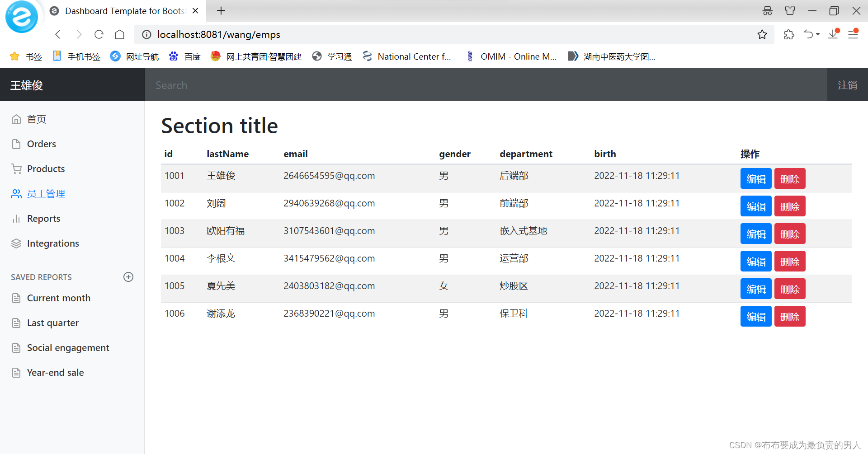Click 编辑 for employee 1006 谢添龙
868x454 pixels.
click(x=756, y=316)
